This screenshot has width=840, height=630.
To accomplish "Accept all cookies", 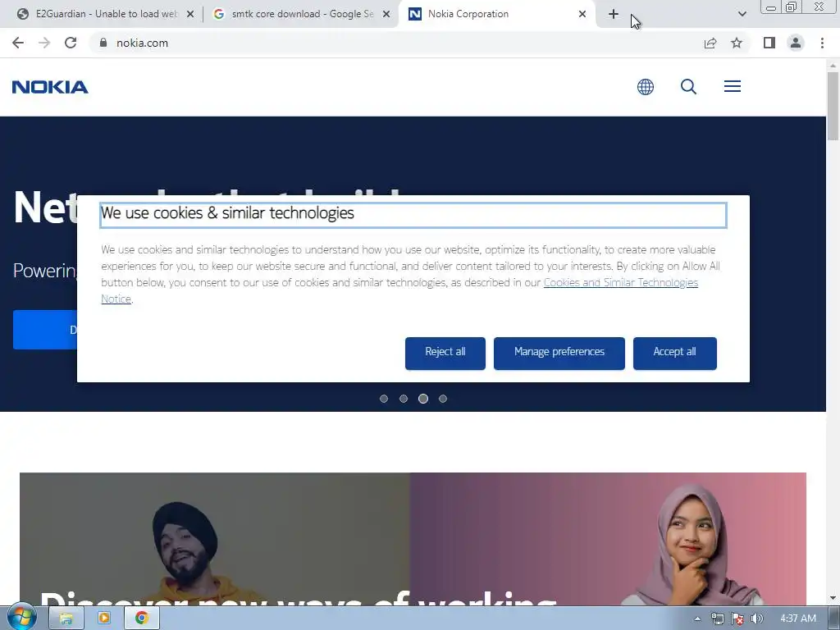I will (675, 353).
